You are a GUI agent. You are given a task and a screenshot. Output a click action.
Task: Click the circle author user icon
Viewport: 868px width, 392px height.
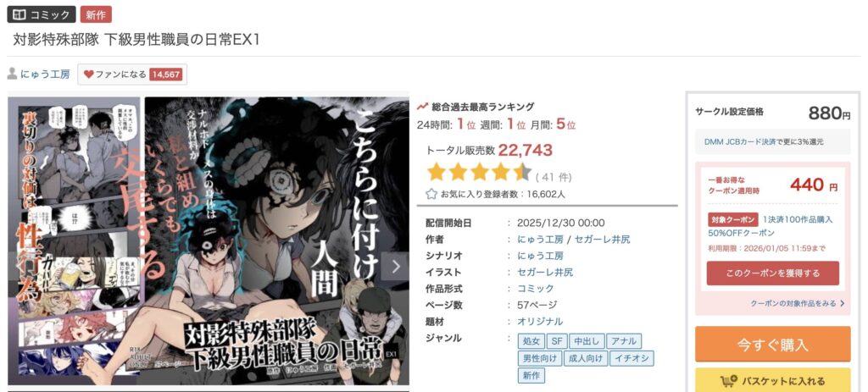click(x=12, y=74)
